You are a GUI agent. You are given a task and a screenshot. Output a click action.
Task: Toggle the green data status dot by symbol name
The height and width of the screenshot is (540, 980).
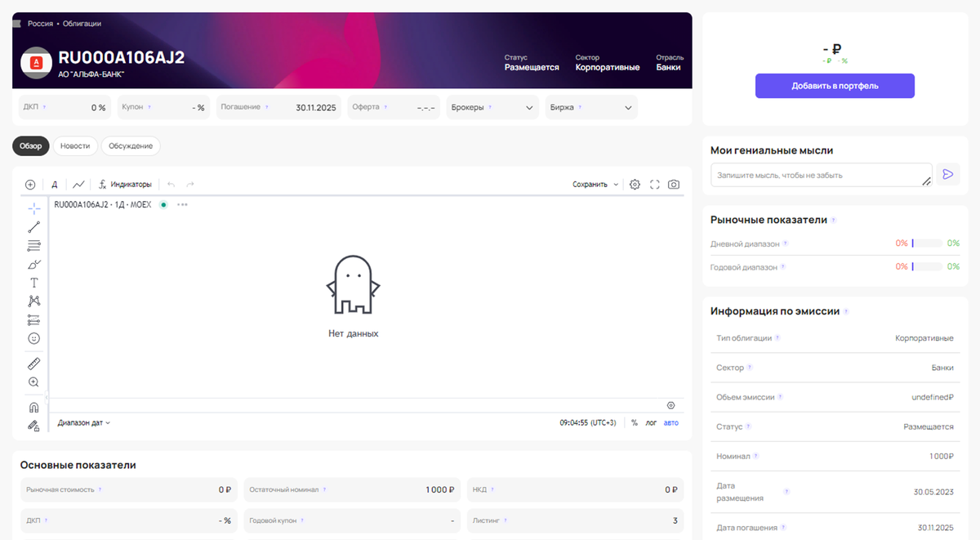163,204
